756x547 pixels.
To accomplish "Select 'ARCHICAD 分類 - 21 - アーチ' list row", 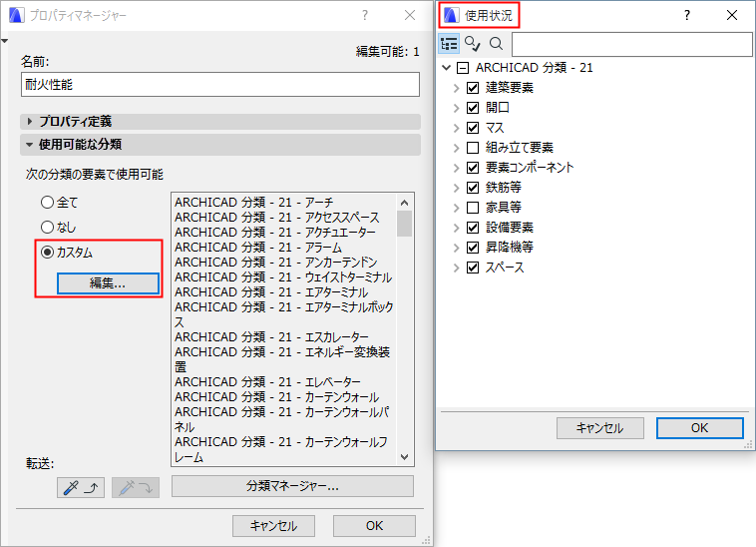I will click(x=284, y=202).
